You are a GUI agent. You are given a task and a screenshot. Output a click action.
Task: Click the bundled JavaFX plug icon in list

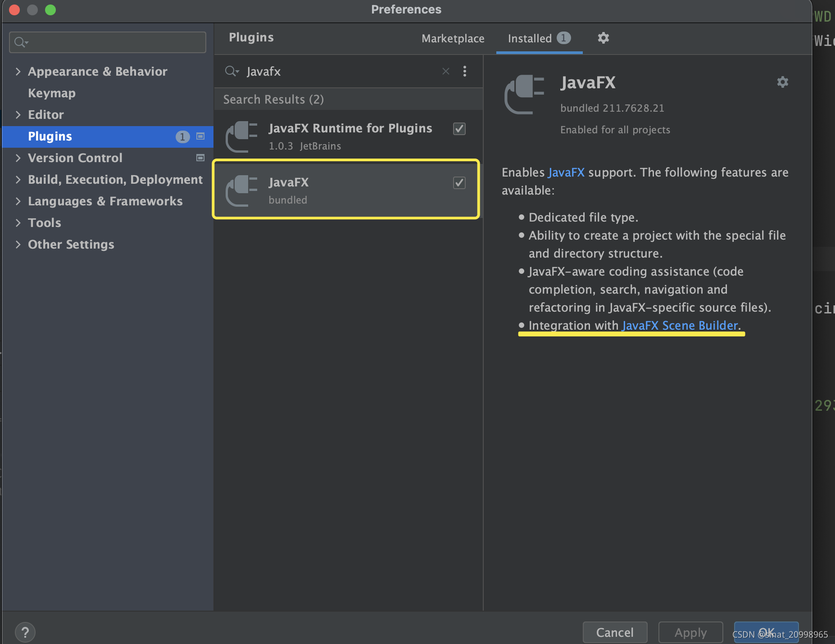(x=241, y=190)
